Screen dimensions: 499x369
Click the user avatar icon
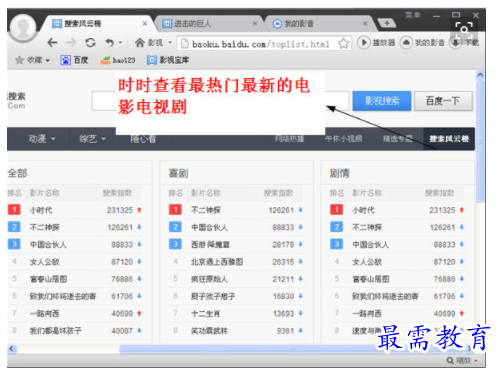23,28
